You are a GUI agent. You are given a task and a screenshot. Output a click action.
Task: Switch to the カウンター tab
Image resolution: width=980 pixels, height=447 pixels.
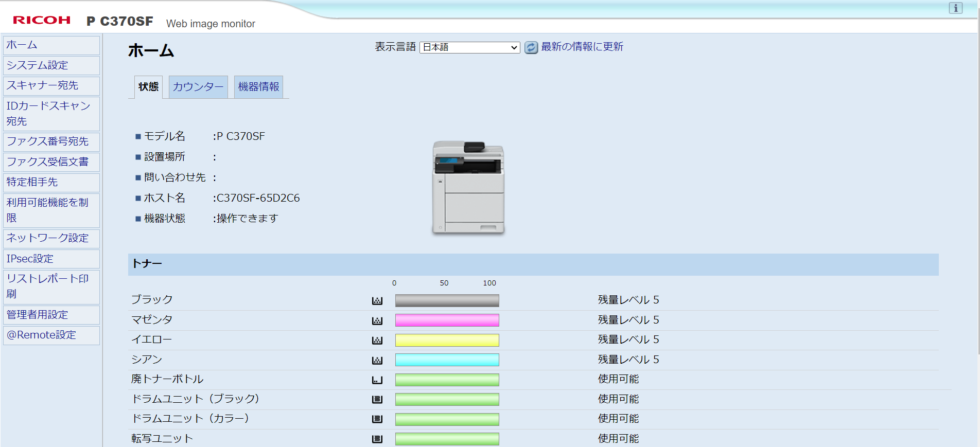[198, 87]
